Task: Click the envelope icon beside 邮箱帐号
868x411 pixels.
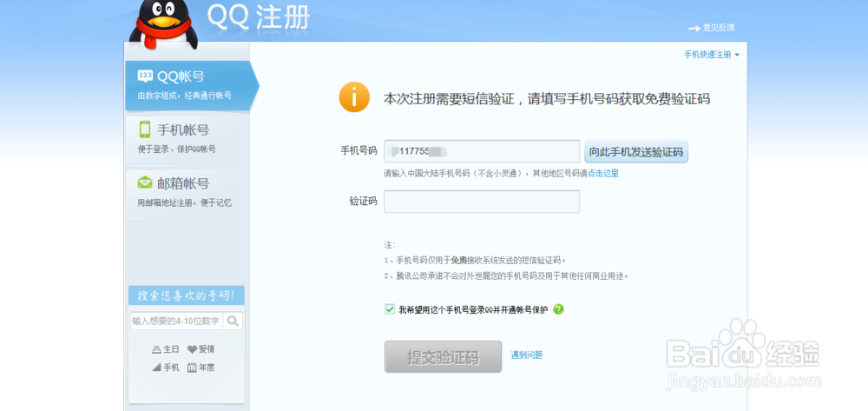Action: click(144, 182)
